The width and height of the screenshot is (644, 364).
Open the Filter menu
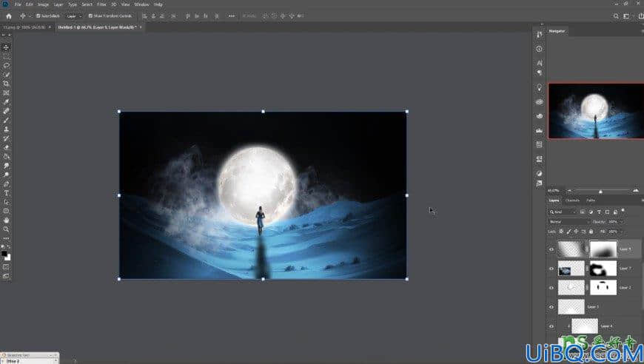click(x=101, y=4)
